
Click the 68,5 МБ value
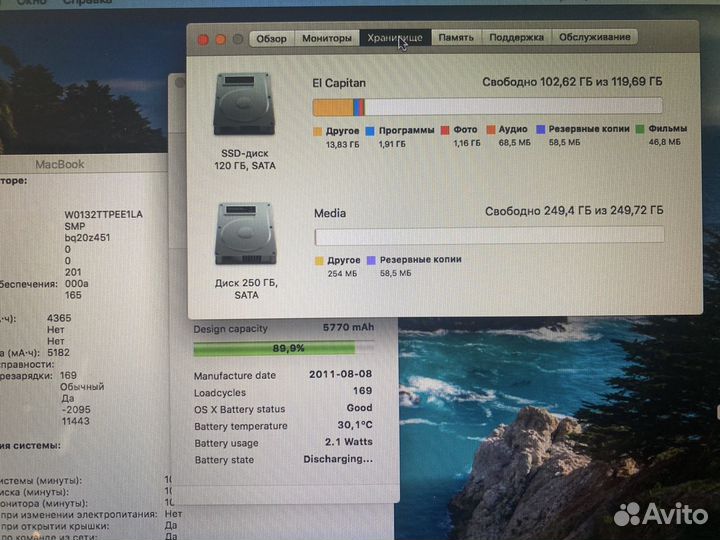[515, 143]
